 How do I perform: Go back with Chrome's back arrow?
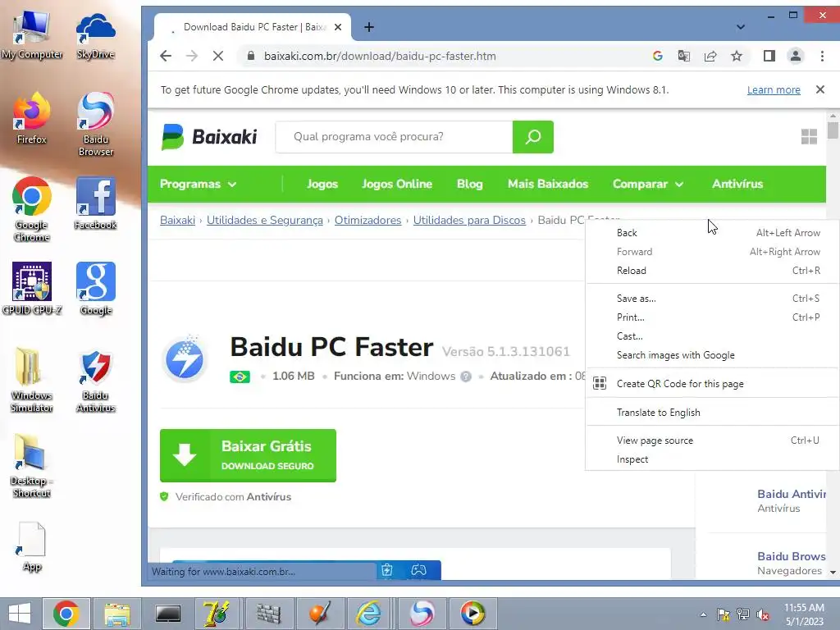click(x=166, y=56)
